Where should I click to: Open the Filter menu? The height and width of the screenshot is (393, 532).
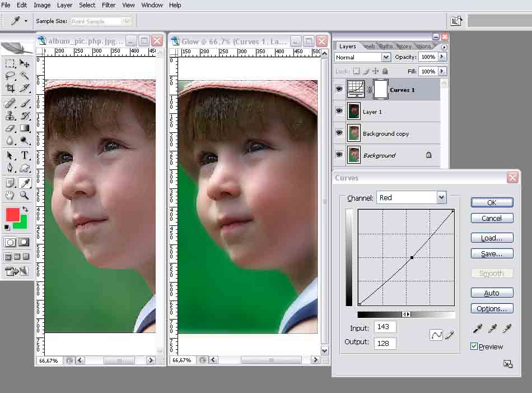tap(109, 5)
